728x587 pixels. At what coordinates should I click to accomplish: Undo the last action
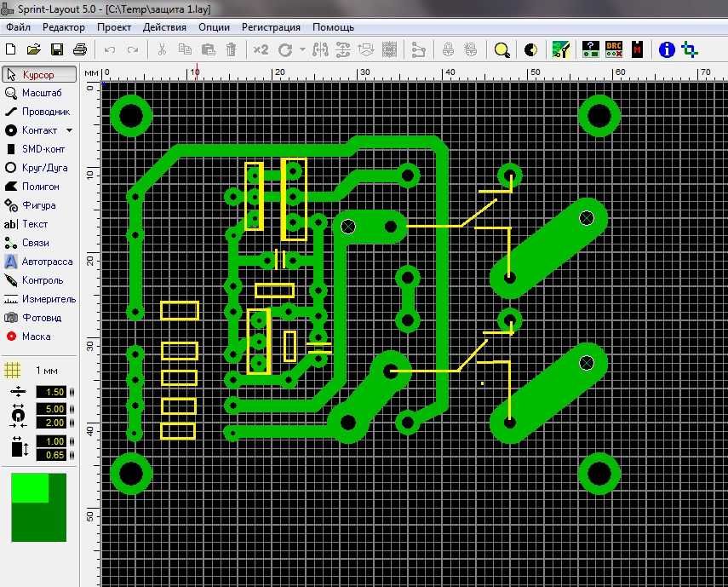pyautogui.click(x=110, y=49)
